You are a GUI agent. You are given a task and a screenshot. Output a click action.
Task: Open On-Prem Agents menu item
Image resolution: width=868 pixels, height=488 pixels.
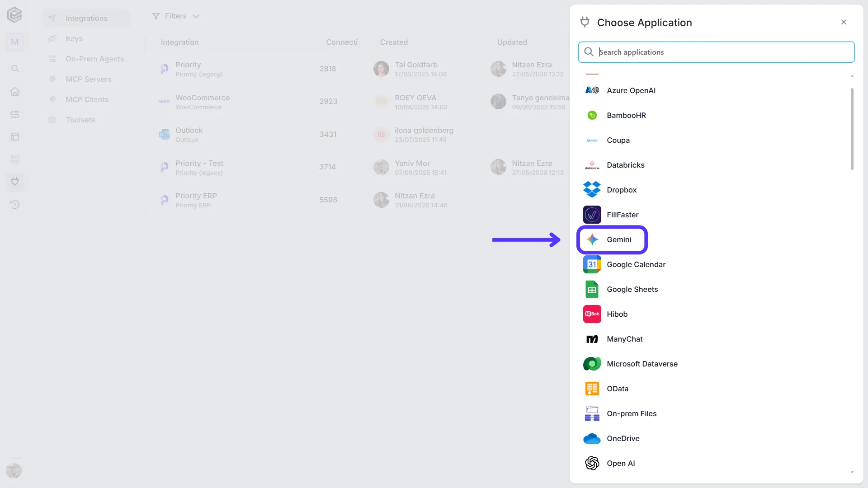[86, 59]
